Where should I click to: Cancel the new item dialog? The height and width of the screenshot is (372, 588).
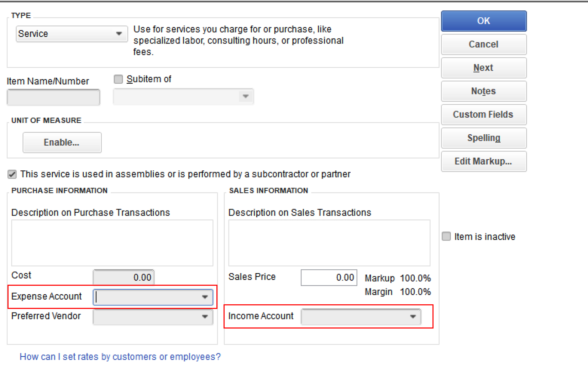483,45
